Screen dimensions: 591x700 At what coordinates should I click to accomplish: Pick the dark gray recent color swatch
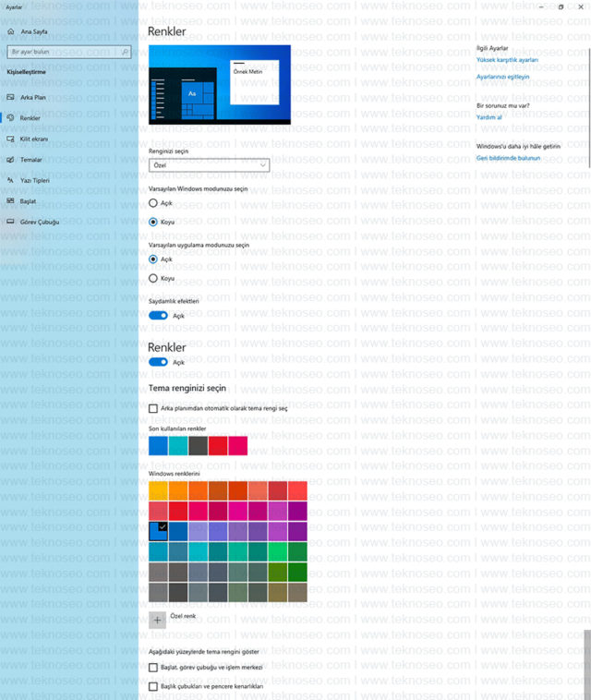coord(198,446)
